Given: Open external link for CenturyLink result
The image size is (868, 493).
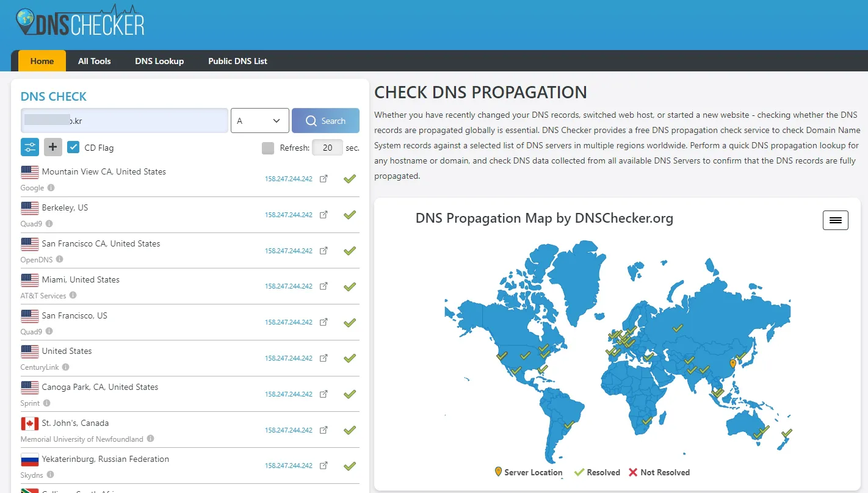Looking at the screenshot, I should (x=324, y=358).
